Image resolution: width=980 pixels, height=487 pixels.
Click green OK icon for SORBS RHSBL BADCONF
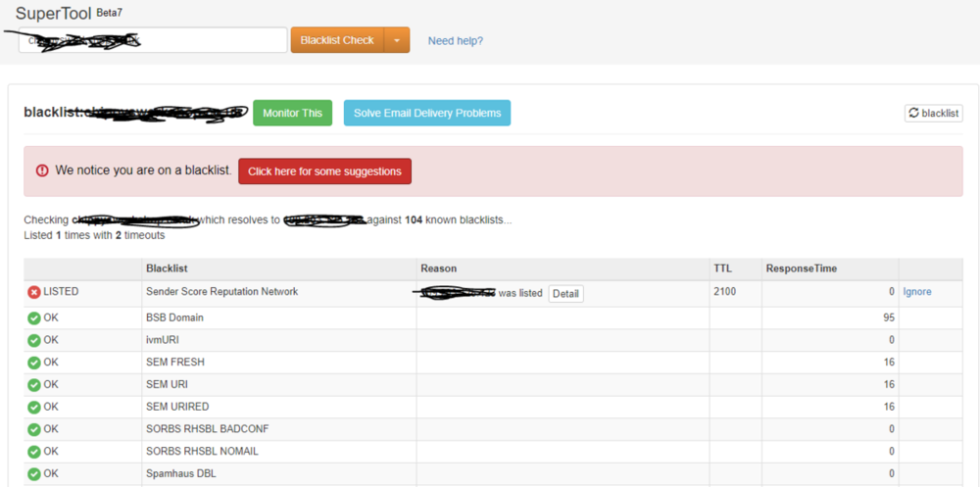34,429
